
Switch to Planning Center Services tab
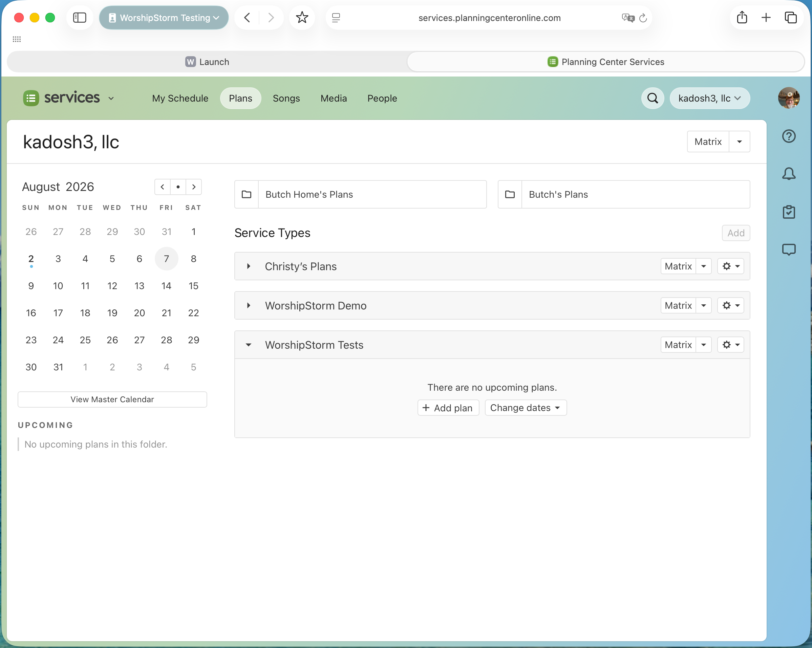[x=605, y=62]
